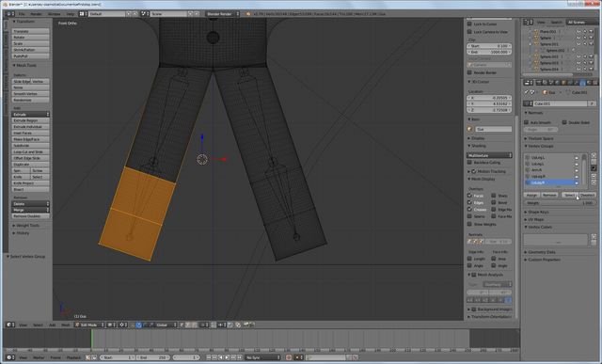The height and width of the screenshot is (364, 602).
Task: Expand the Weight Tools panel
Action: point(27,226)
